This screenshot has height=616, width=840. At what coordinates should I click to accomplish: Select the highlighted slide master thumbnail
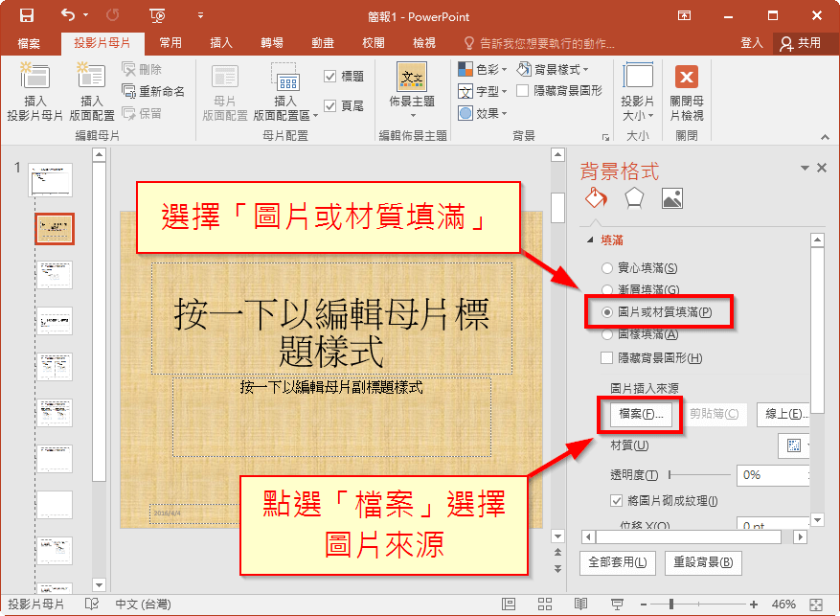click(54, 228)
